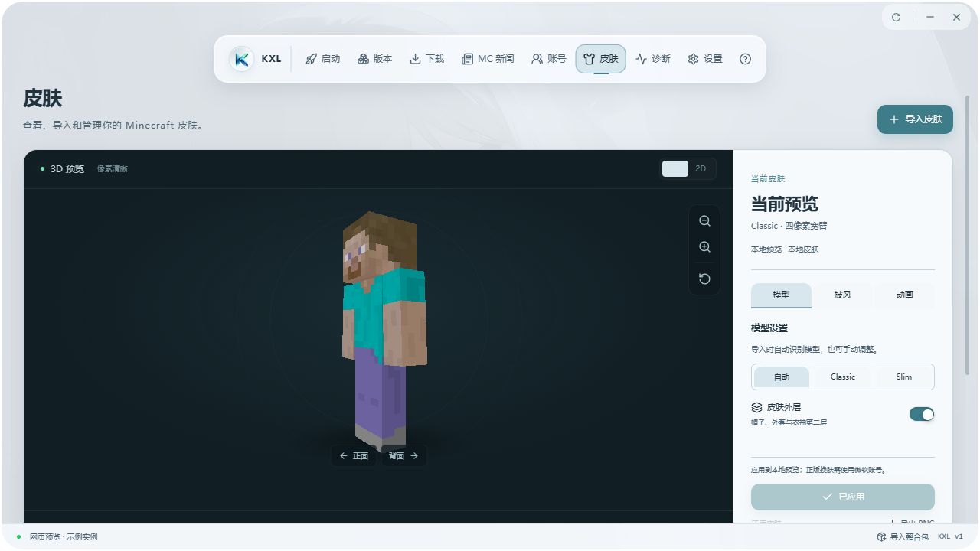Click the 3D 预览 panel label
Screen dimensions: 980x551
(x=67, y=169)
